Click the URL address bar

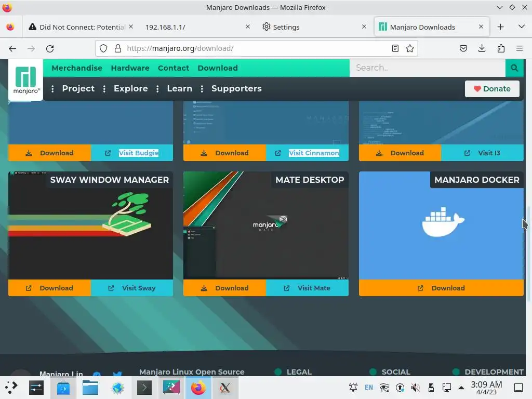tap(256, 48)
